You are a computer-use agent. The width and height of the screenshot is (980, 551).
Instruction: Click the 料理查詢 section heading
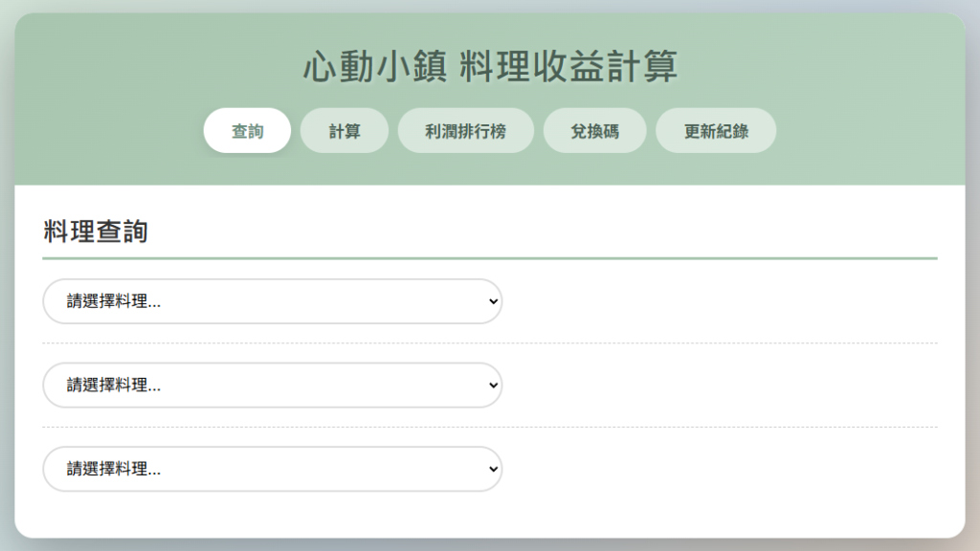click(92, 230)
